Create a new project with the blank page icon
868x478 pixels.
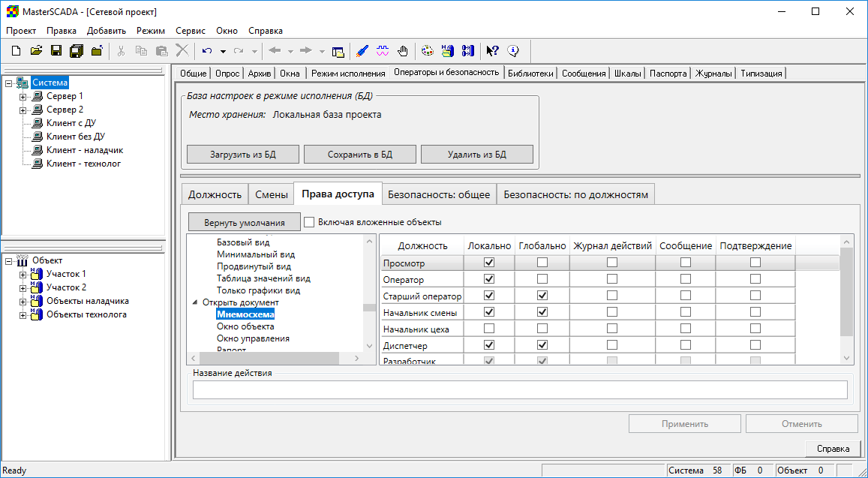(16, 51)
